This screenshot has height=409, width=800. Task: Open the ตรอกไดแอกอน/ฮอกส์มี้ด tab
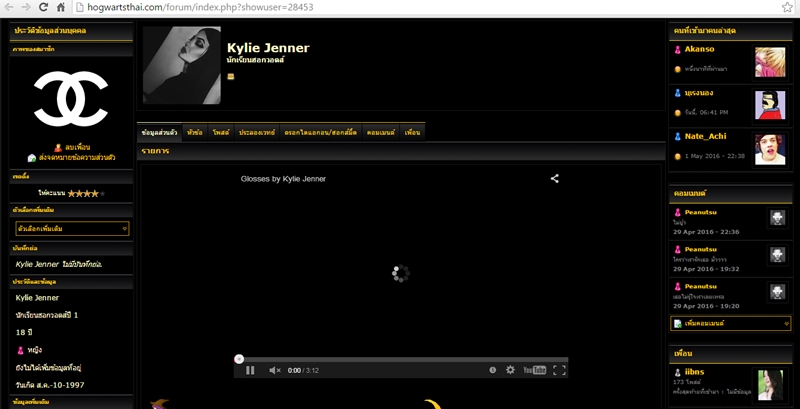tap(321, 133)
